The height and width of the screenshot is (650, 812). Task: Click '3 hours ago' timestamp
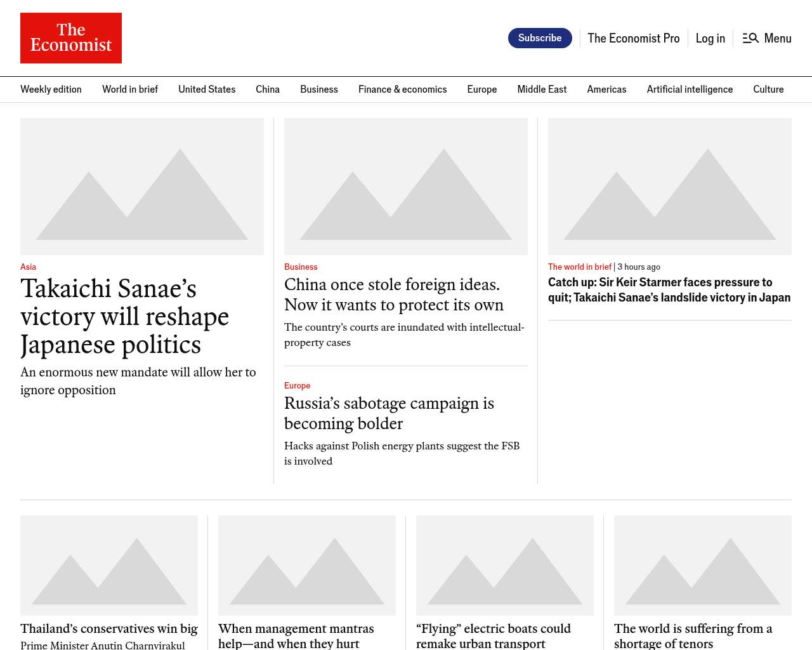click(x=639, y=267)
